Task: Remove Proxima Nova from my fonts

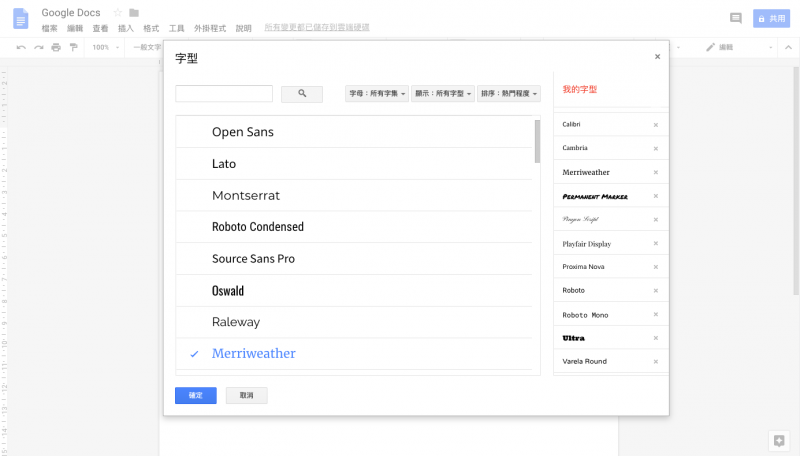Action: coord(656,267)
